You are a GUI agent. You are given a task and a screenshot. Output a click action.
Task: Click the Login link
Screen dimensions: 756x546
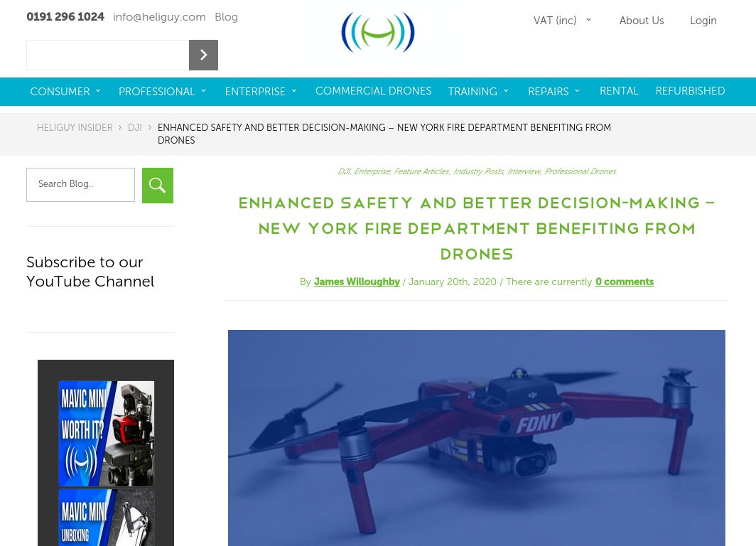[703, 20]
